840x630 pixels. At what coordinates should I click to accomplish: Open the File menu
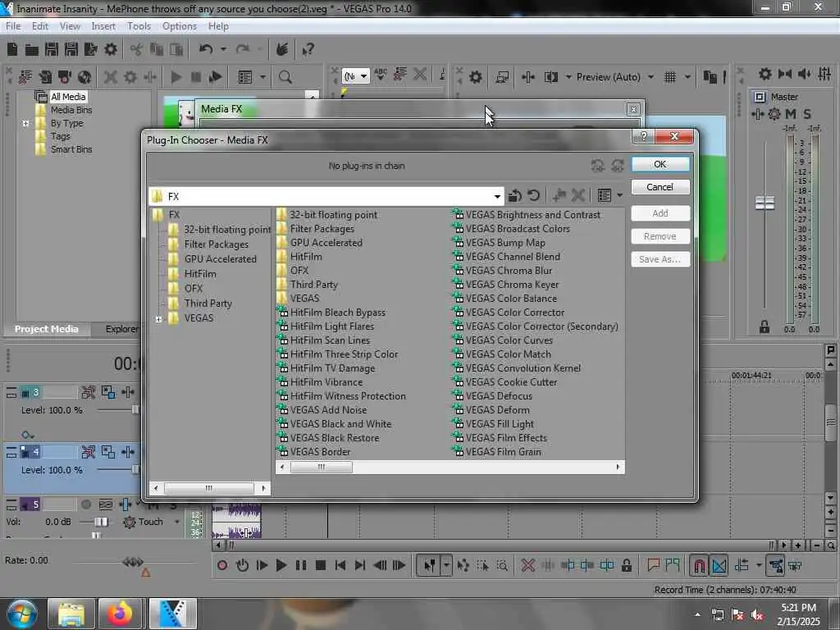click(x=13, y=26)
